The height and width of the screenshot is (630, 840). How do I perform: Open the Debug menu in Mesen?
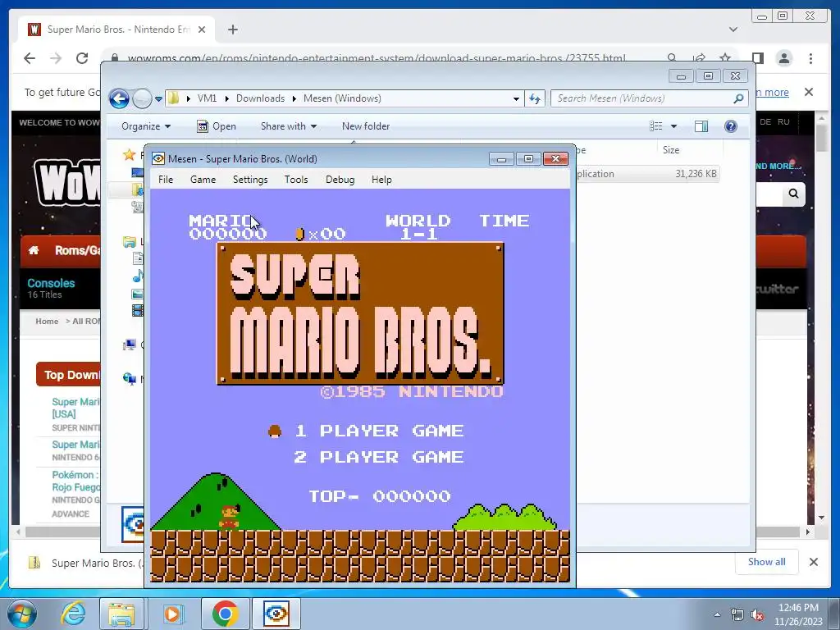[340, 180]
